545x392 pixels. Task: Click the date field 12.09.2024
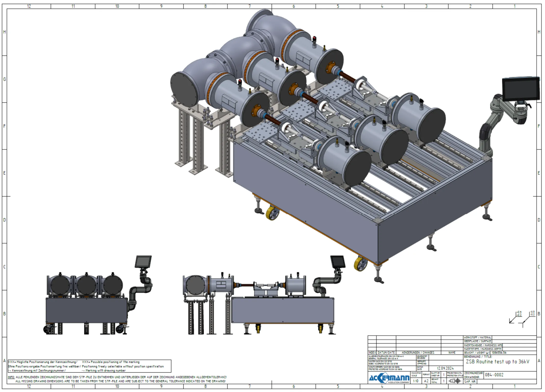pyautogui.click(x=445, y=368)
